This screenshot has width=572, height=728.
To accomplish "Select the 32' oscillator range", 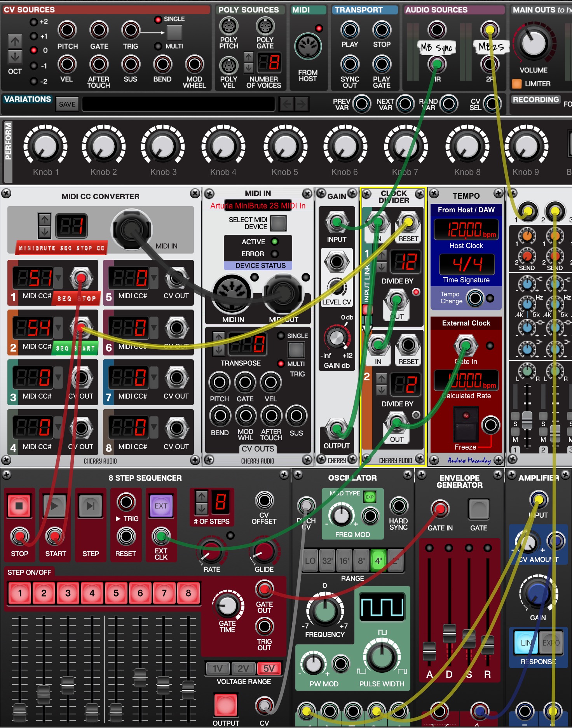I will click(327, 561).
